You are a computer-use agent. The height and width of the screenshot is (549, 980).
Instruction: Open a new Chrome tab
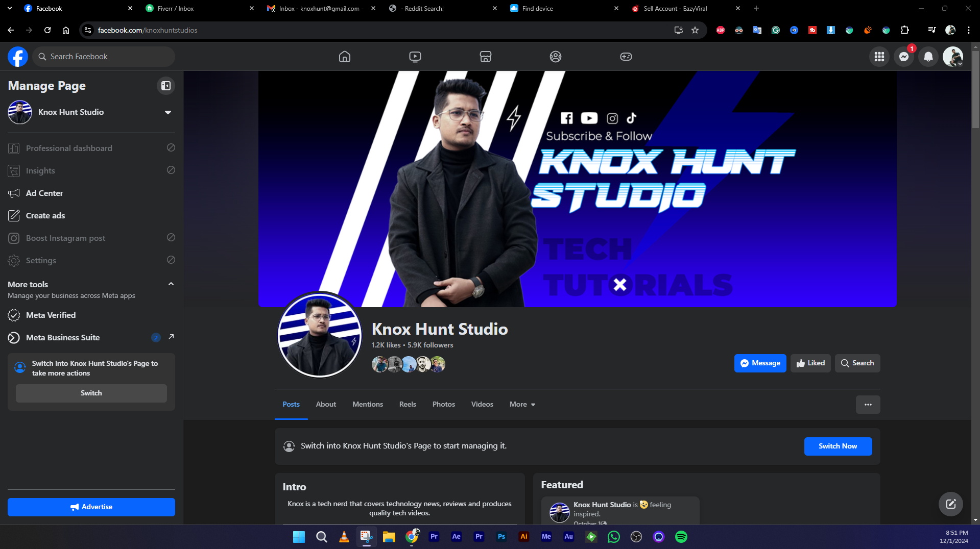756,8
